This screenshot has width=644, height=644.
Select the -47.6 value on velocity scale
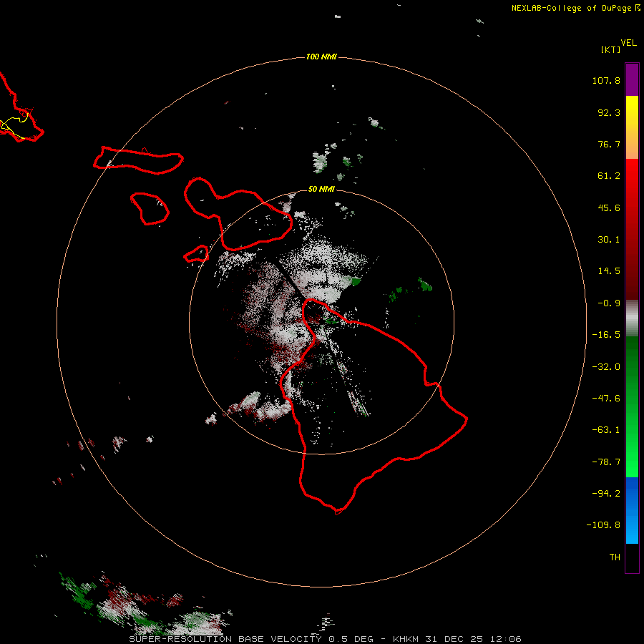click(606, 399)
